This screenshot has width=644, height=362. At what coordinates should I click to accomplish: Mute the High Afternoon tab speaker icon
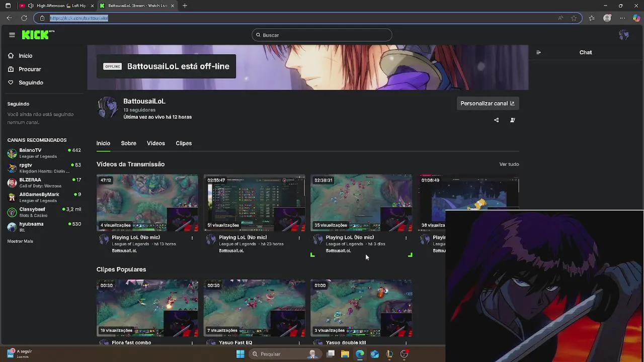point(31,6)
